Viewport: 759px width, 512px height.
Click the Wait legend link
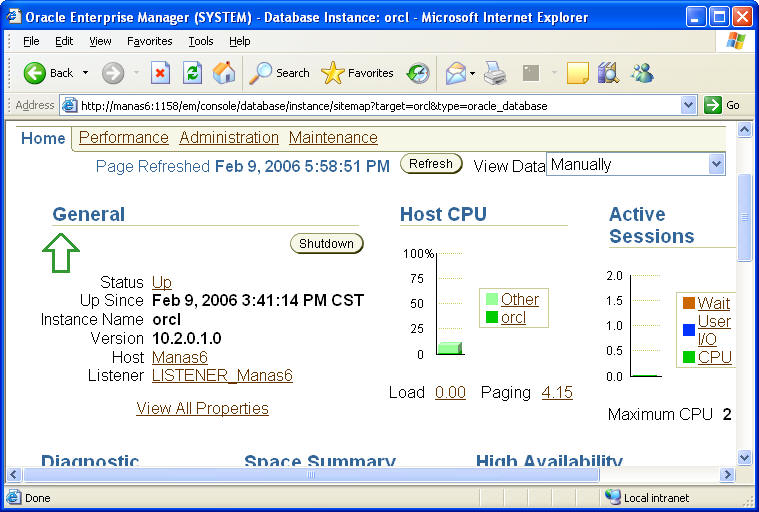click(x=713, y=303)
